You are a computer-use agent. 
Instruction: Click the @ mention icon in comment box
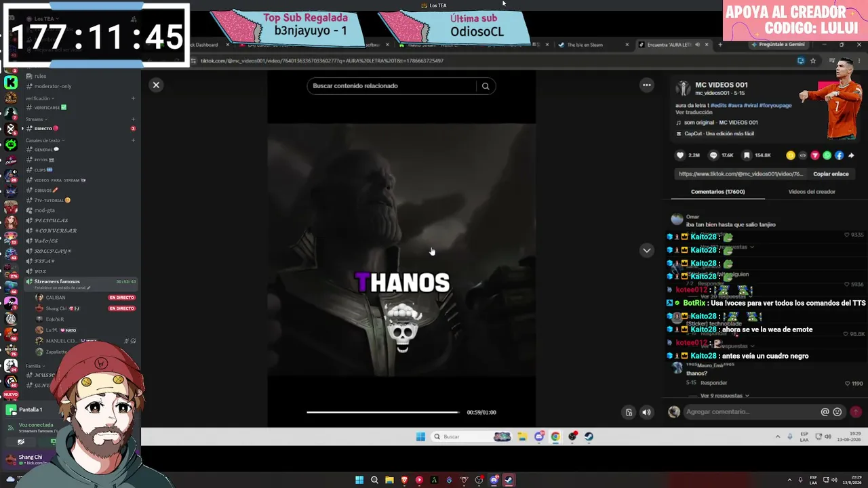click(825, 412)
